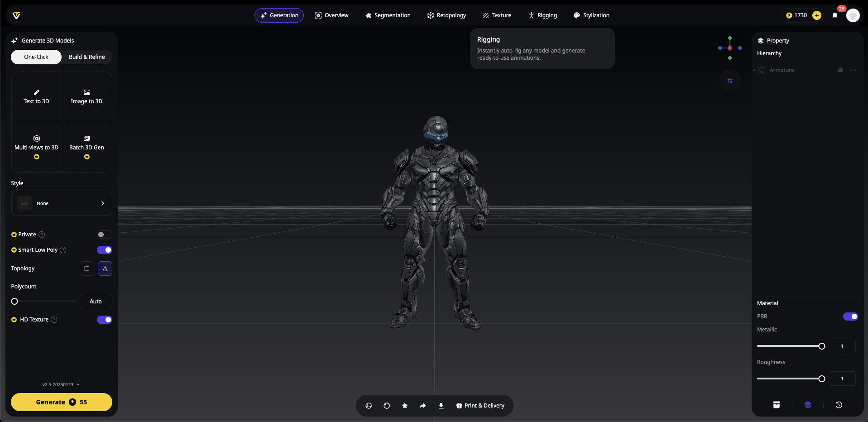Screen dimensions: 868x422
Task: Disable the Smart Low Poly switch
Action: 104,250
